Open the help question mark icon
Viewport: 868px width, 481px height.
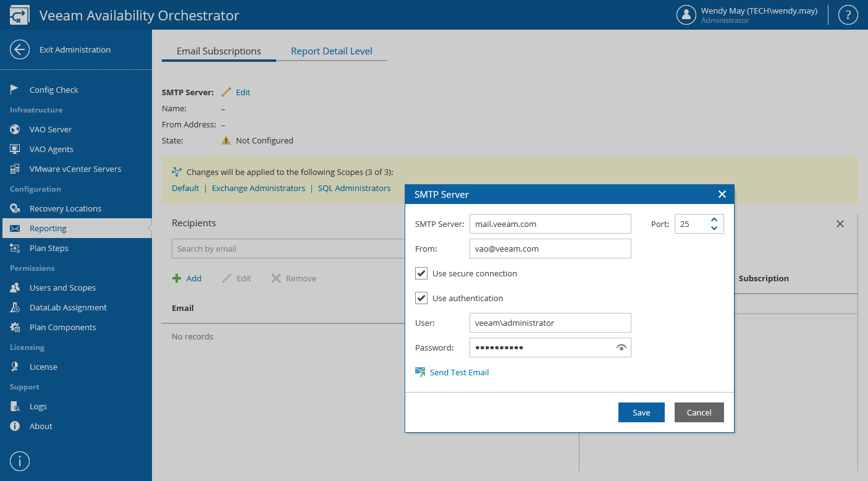click(848, 15)
